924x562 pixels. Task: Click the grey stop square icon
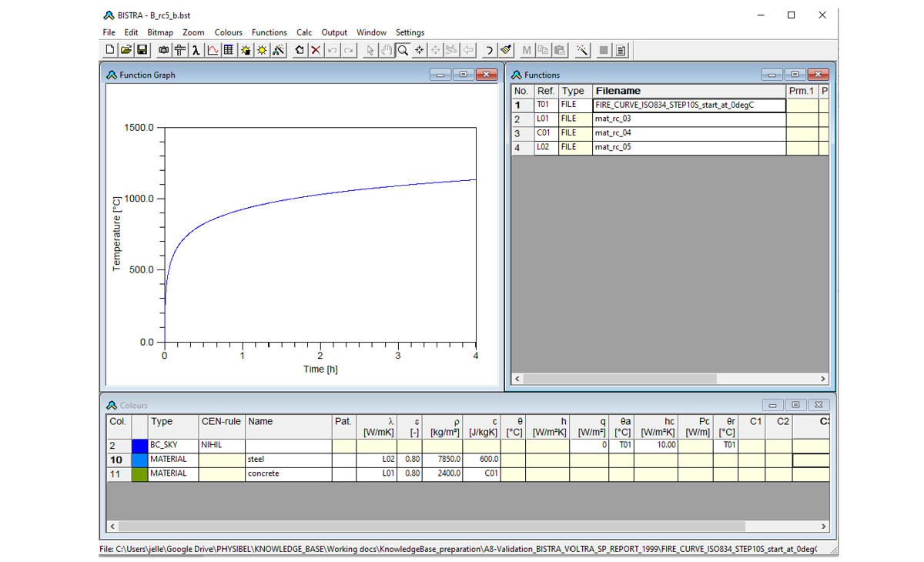click(x=604, y=50)
